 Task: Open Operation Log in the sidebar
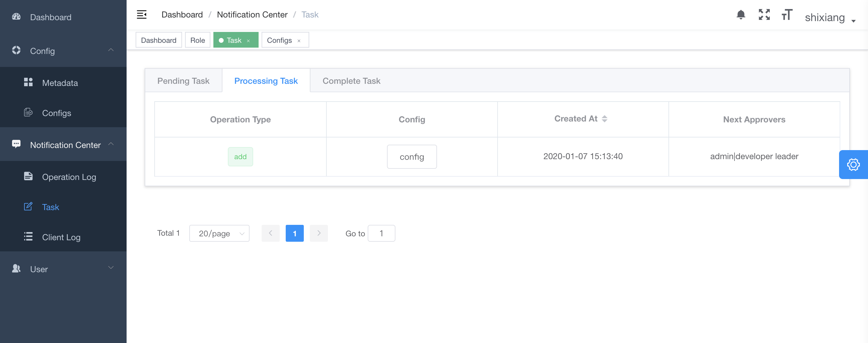click(x=69, y=177)
